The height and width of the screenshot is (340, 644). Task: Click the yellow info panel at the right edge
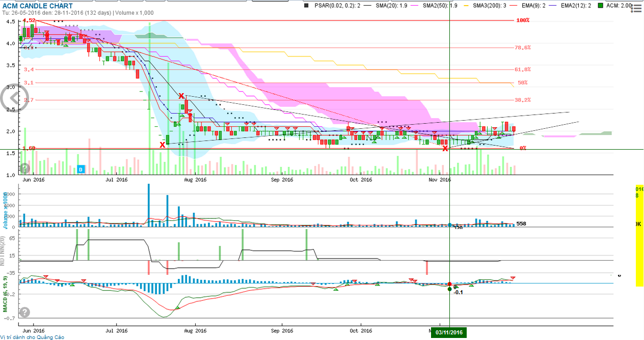click(x=639, y=236)
